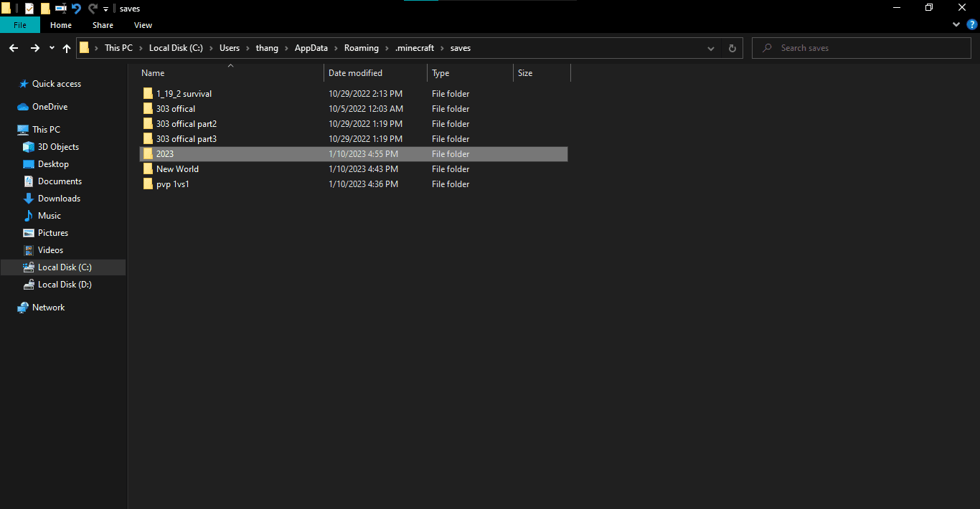This screenshot has width=980, height=509.
Task: Click Users in address breadcrumb
Action: click(230, 48)
